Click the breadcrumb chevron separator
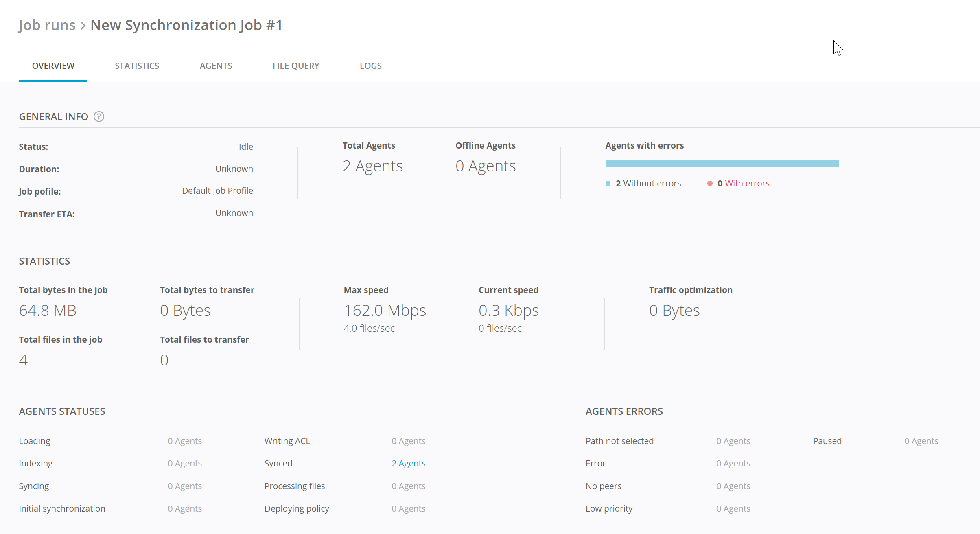 pyautogui.click(x=83, y=26)
